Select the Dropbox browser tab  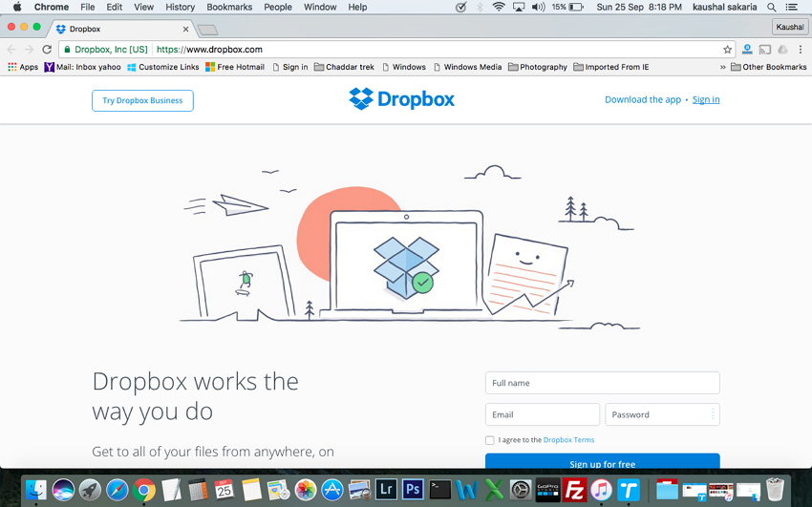click(119, 29)
